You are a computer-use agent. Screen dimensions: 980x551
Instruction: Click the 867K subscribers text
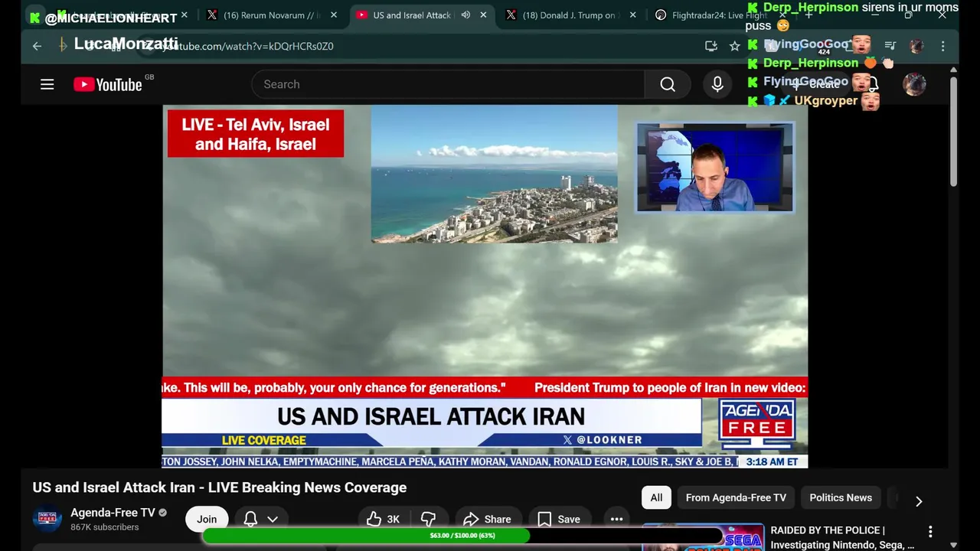(x=105, y=527)
